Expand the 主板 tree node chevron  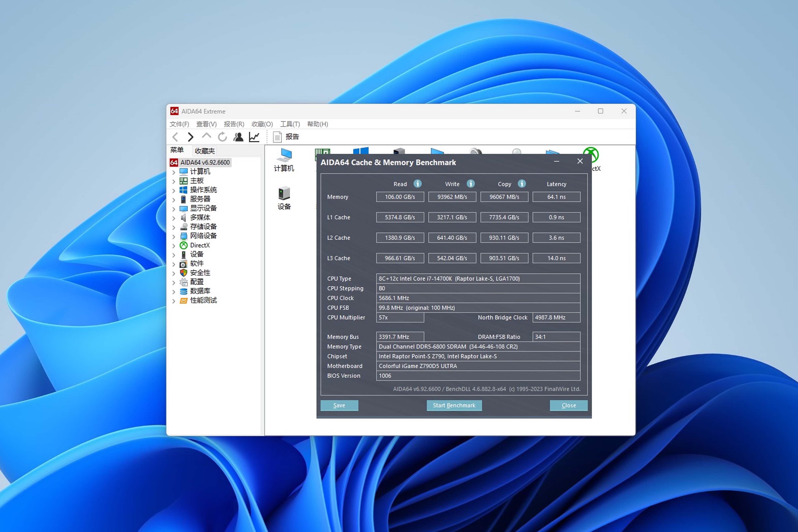point(174,181)
